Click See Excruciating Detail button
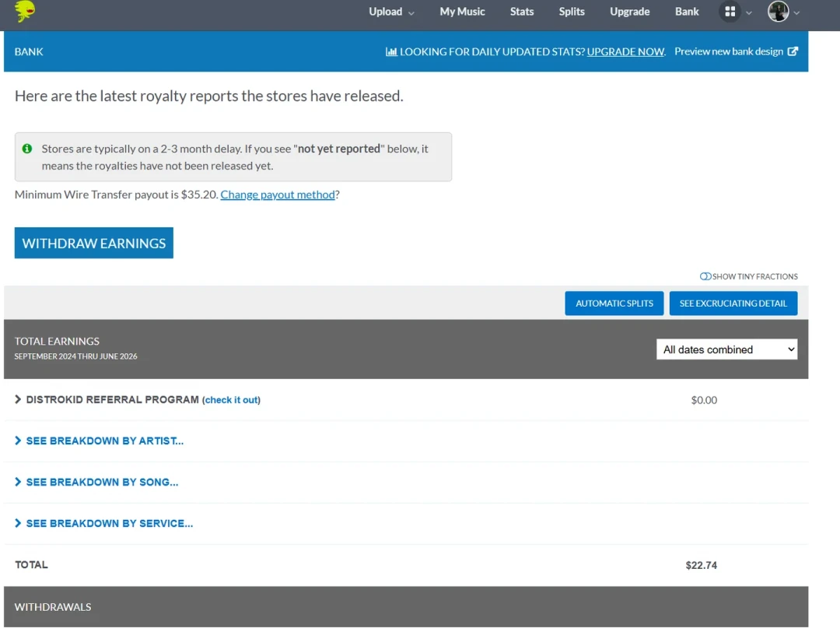The width and height of the screenshot is (840, 639). point(733,304)
